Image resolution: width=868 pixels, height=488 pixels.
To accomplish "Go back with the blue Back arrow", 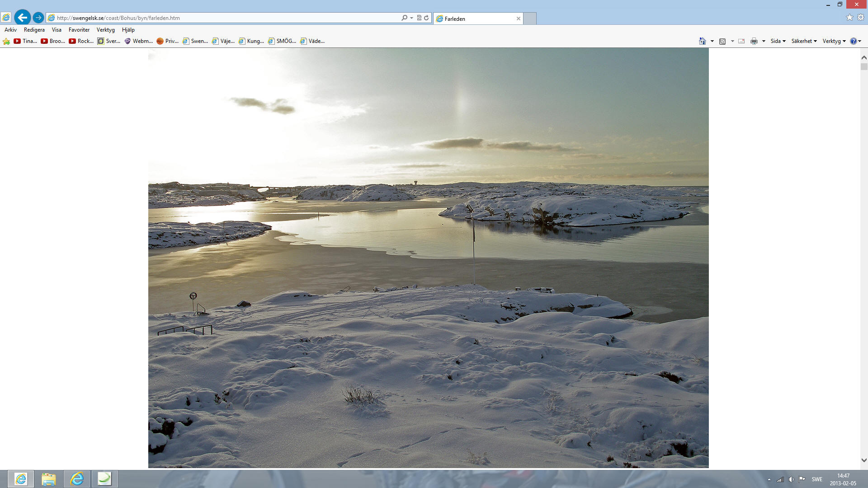I will (x=22, y=18).
